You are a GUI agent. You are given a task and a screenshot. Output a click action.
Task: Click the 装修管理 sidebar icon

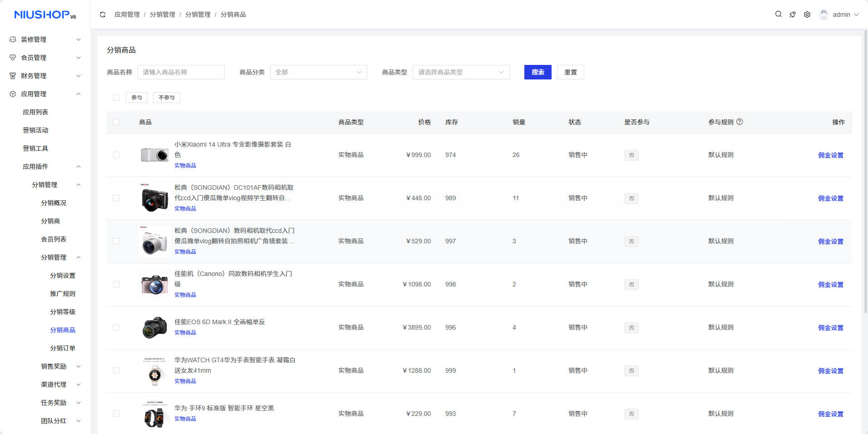pos(13,39)
